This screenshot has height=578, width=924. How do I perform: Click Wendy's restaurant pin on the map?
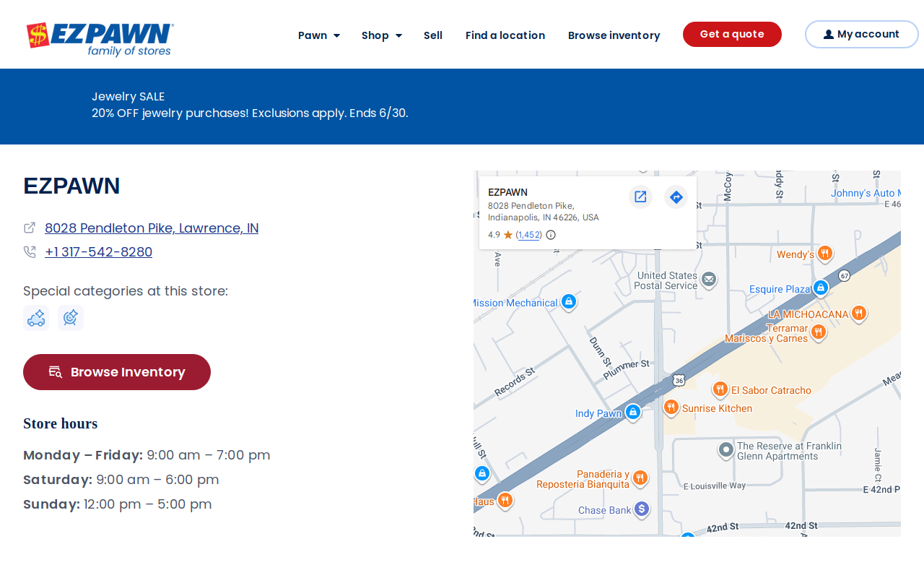click(x=825, y=254)
